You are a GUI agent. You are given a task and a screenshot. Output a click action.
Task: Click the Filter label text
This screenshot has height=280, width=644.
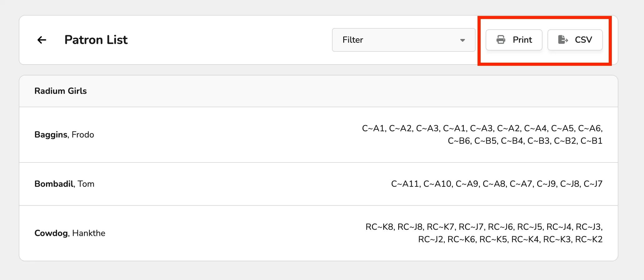pyautogui.click(x=353, y=40)
